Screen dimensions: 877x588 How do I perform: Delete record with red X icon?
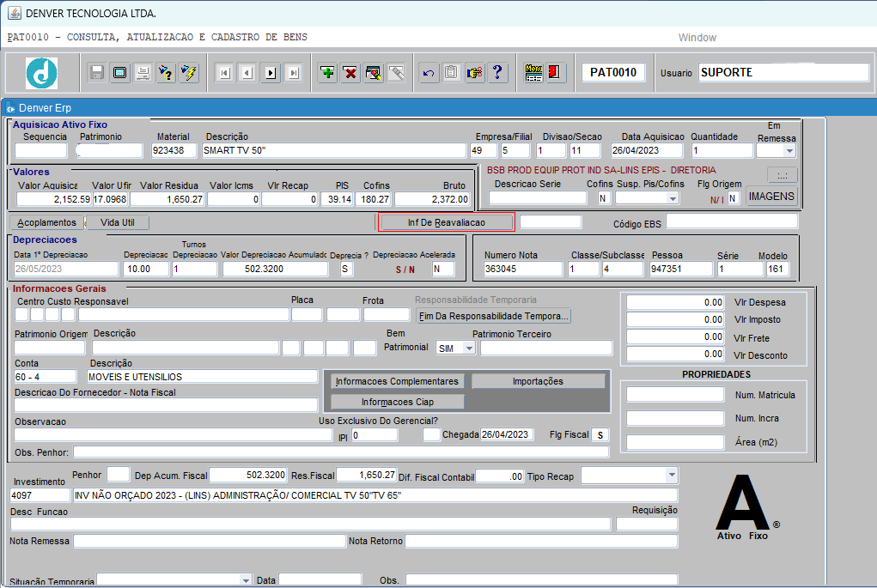350,73
